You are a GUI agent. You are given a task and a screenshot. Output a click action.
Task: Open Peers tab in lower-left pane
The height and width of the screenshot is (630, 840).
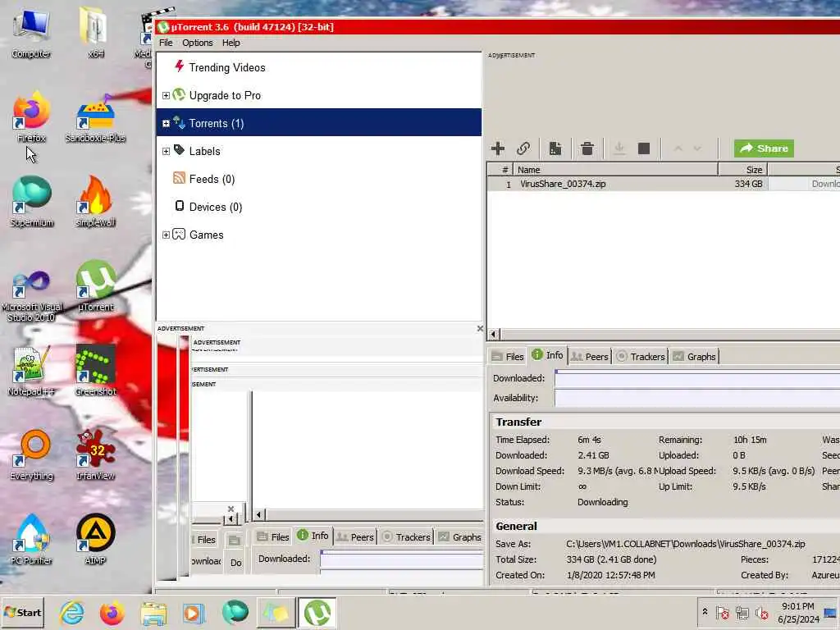click(x=354, y=536)
